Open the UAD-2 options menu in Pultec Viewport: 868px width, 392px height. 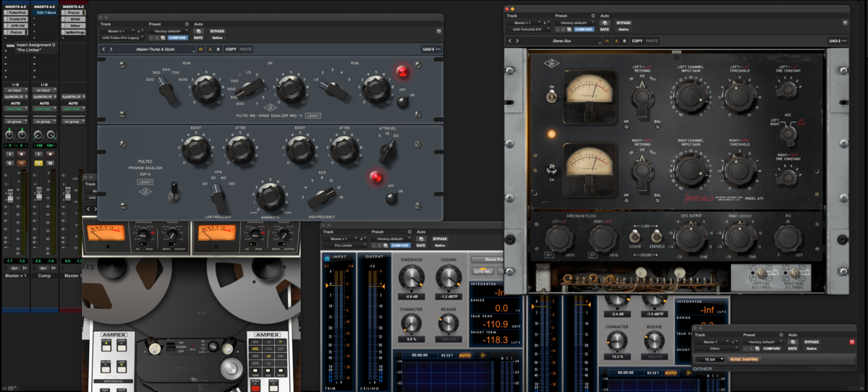(x=432, y=49)
